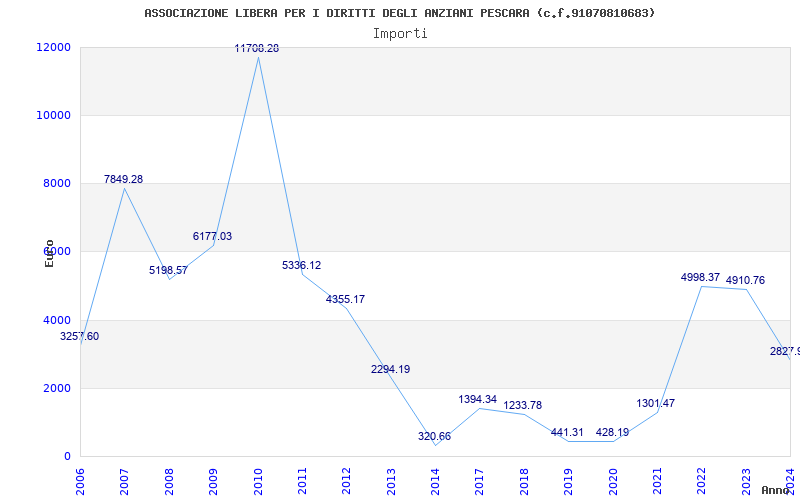Viewport: 800px width, 500px height.
Task: Click the 2009 x-axis year label
Action: click(213, 481)
